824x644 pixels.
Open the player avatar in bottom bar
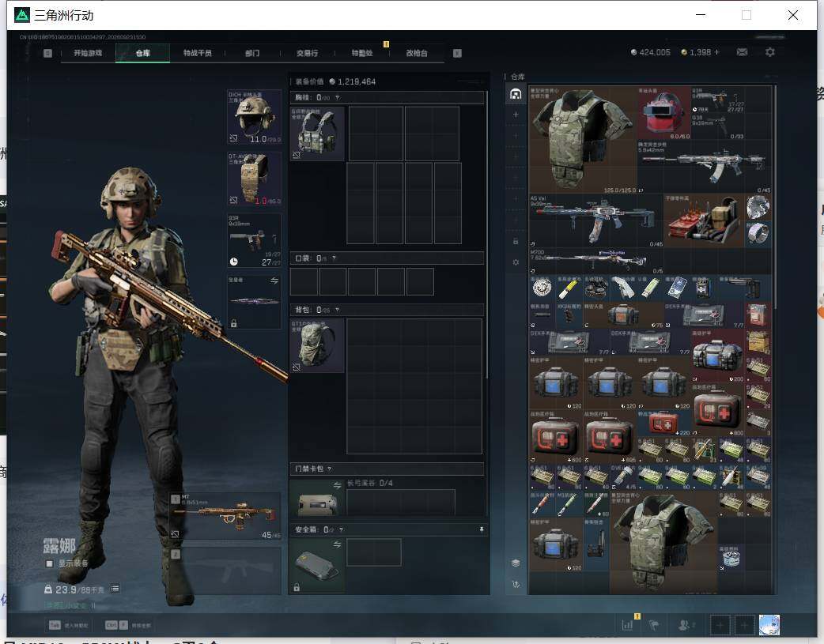tap(769, 625)
